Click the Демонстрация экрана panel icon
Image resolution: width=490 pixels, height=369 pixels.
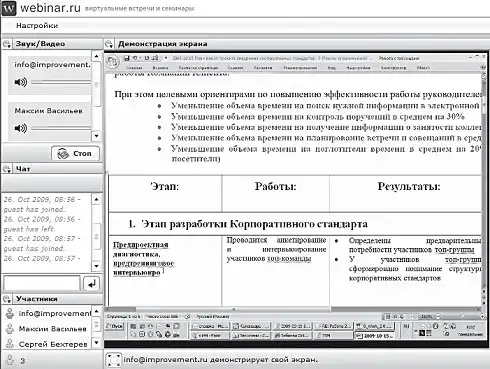[x=109, y=44]
